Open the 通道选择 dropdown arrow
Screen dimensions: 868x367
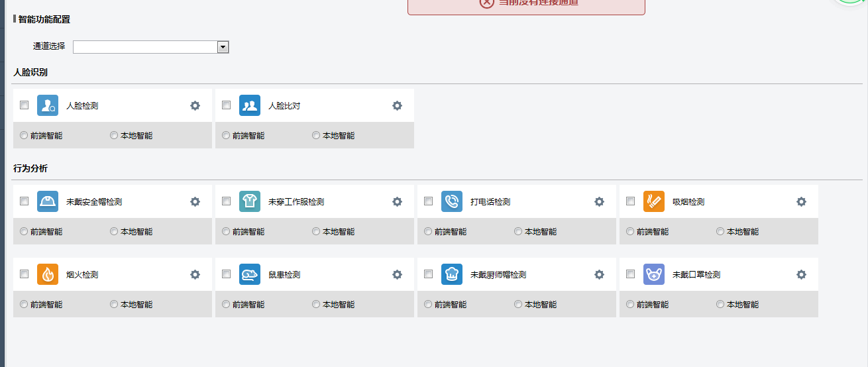[x=223, y=47]
